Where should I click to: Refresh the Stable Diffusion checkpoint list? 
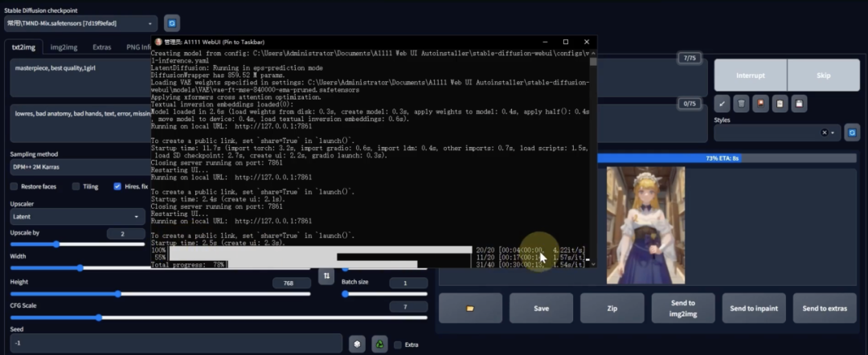coord(172,23)
